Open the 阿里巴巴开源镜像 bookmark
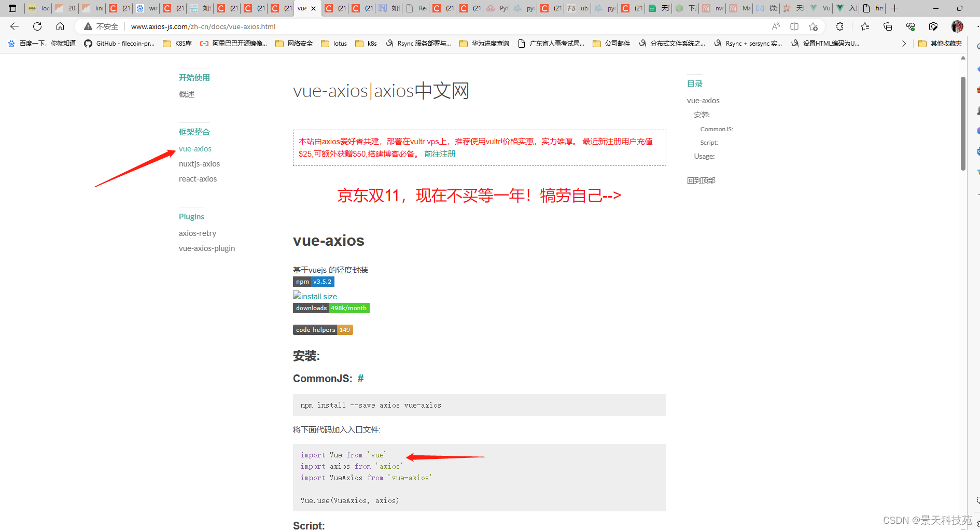Image resolution: width=980 pixels, height=530 pixels. click(233, 44)
